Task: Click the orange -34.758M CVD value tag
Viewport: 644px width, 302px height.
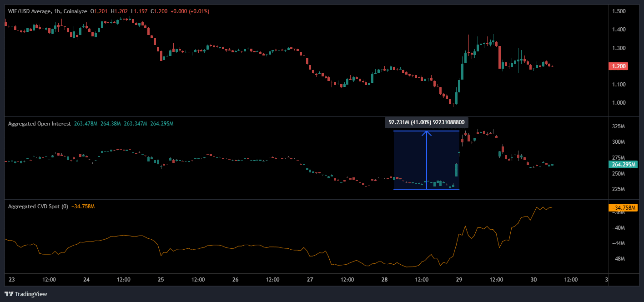Action: (x=623, y=208)
